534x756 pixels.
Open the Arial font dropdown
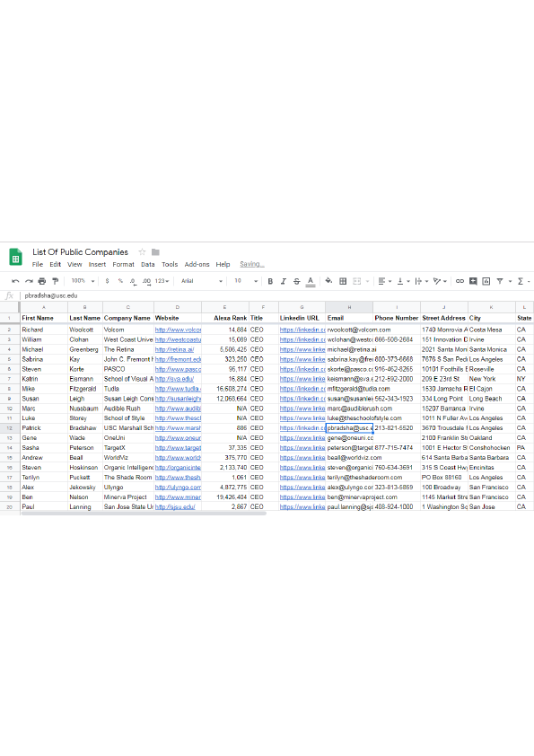click(201, 281)
